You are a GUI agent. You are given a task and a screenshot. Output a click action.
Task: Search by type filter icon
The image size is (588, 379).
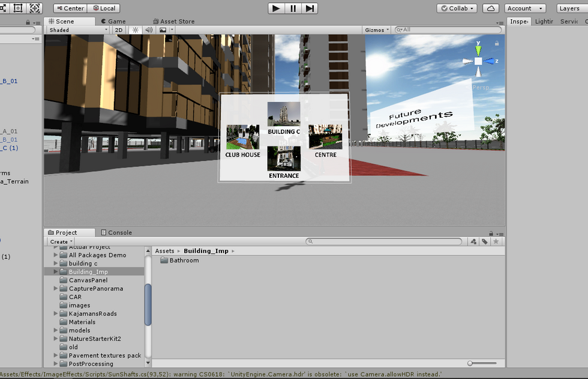473,241
